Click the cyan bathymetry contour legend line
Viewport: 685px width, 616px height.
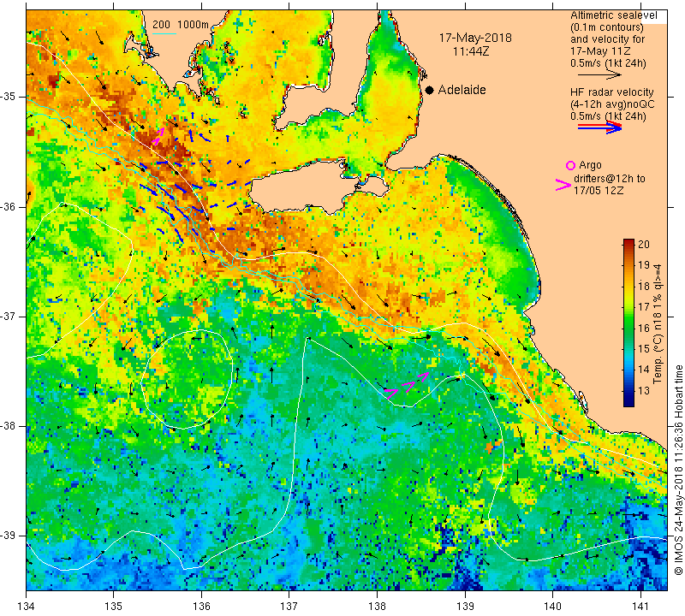pyautogui.click(x=164, y=33)
